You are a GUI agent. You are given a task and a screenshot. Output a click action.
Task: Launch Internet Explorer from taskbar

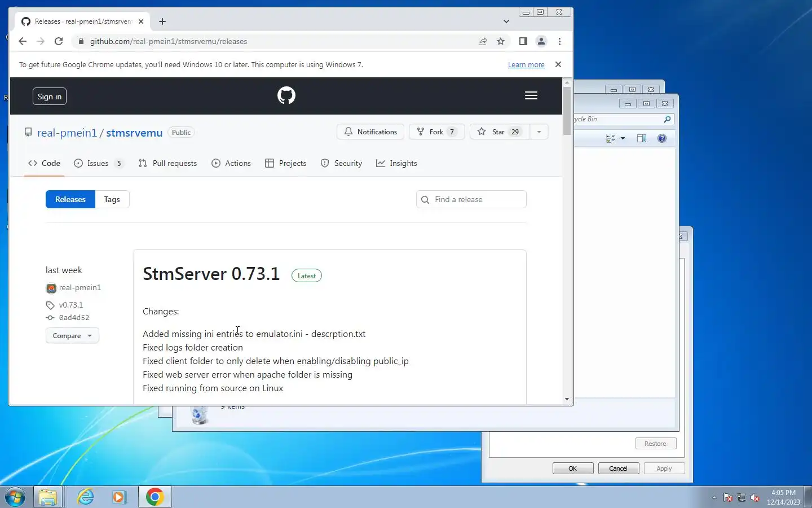[85, 497]
